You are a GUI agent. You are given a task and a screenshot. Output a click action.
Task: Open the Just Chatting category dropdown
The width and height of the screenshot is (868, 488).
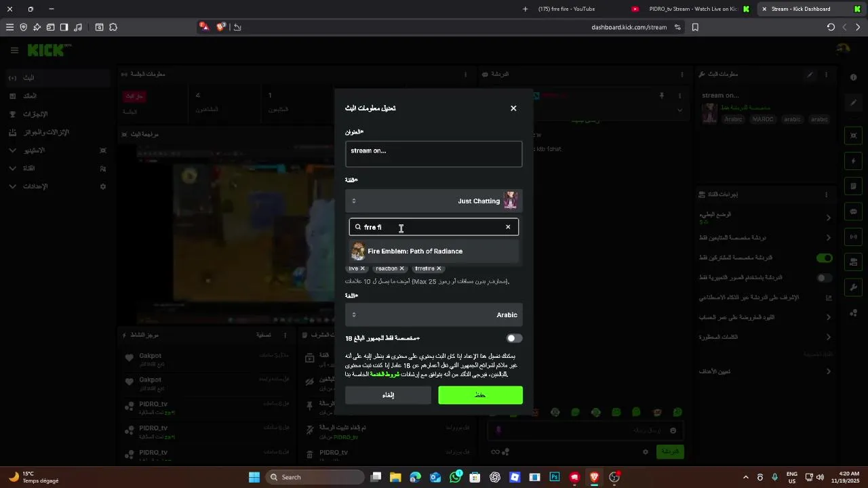[434, 201]
